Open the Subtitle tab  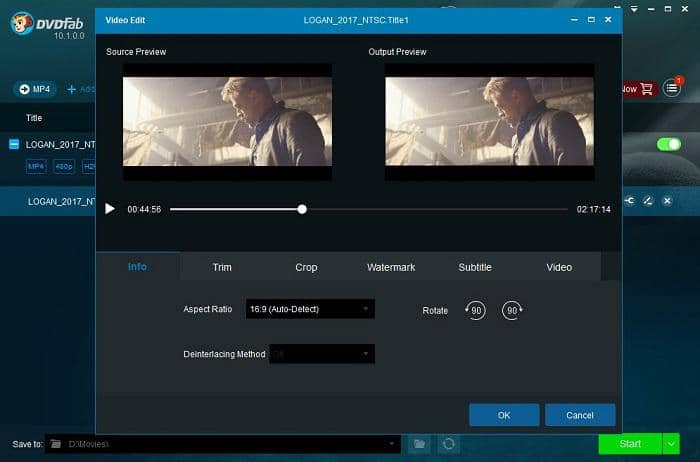475,267
